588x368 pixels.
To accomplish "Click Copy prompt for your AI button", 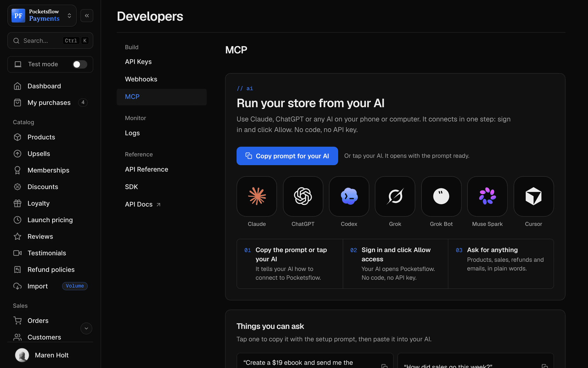I will 287,156.
